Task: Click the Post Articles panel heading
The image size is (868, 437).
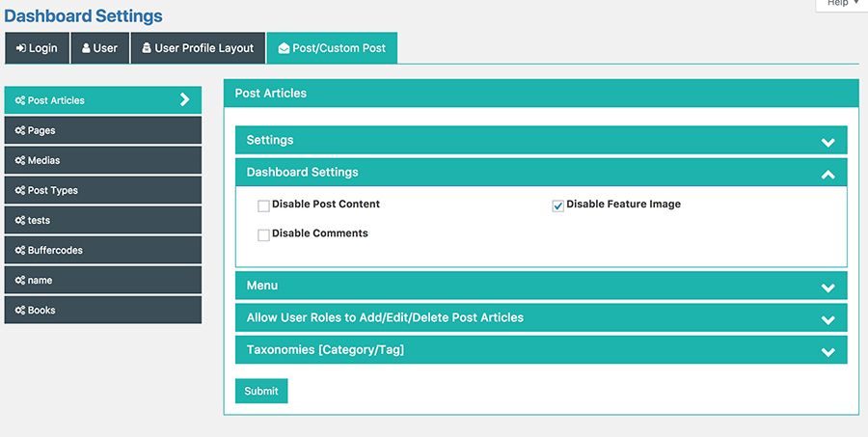Action: (271, 93)
